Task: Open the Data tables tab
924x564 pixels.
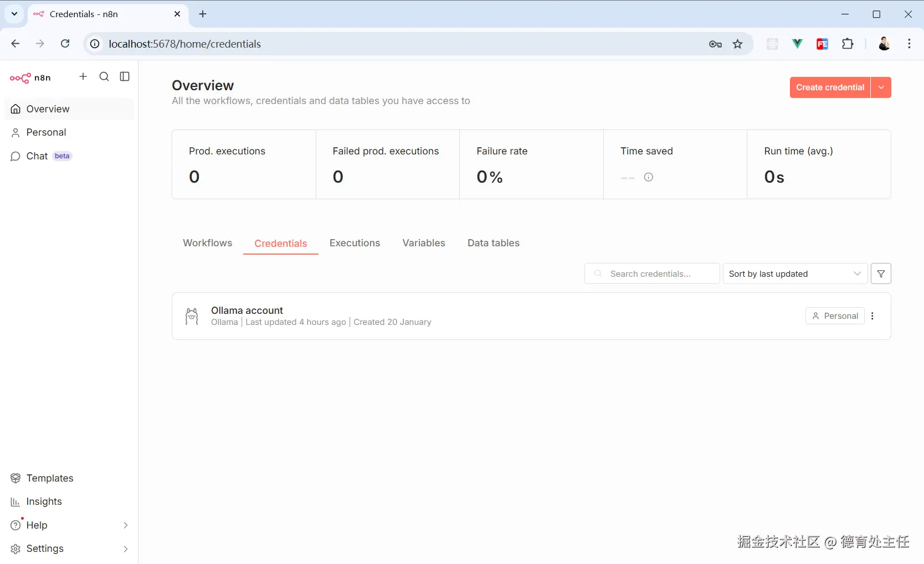Action: 494,243
